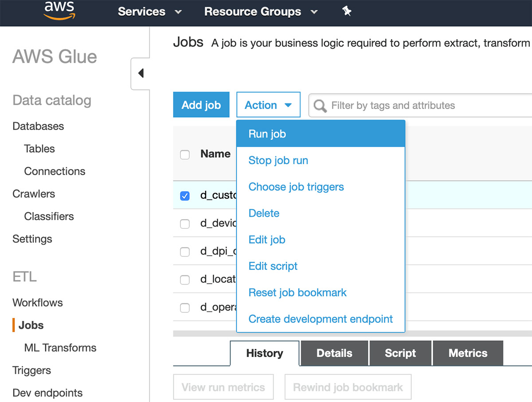Click the Name column header

[x=215, y=154]
